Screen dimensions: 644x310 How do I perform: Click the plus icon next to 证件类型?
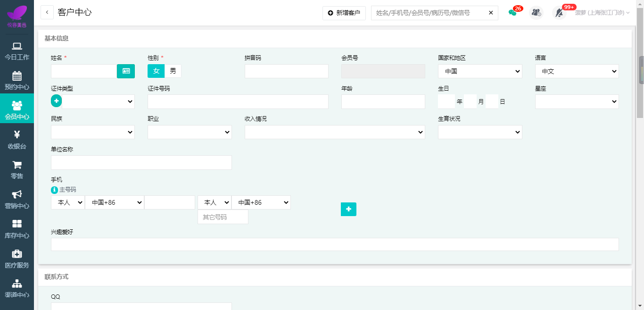[56, 101]
